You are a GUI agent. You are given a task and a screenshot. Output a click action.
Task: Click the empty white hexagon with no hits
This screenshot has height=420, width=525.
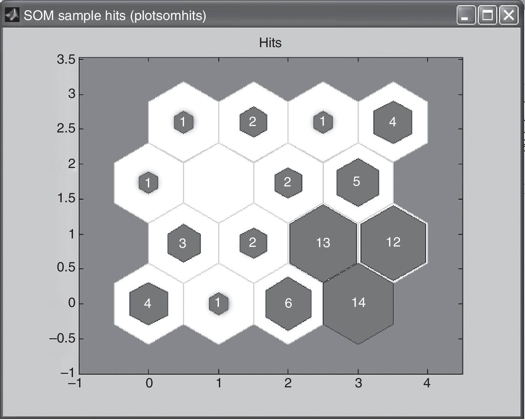point(219,183)
